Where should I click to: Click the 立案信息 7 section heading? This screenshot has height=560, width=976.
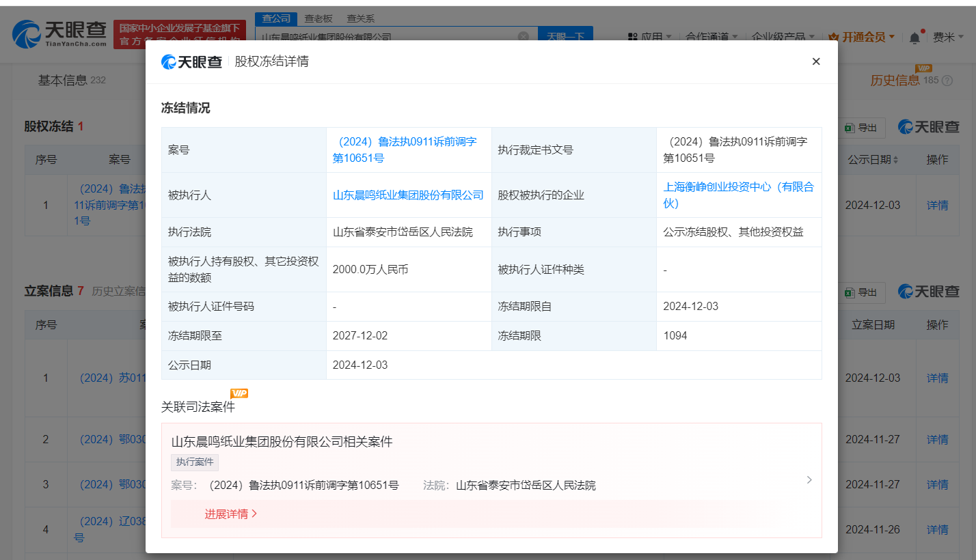click(54, 291)
